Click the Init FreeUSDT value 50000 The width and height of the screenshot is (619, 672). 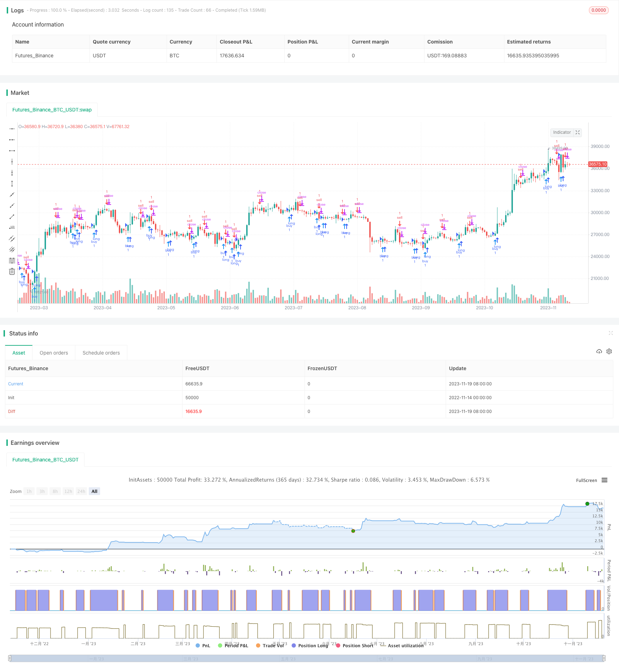192,397
